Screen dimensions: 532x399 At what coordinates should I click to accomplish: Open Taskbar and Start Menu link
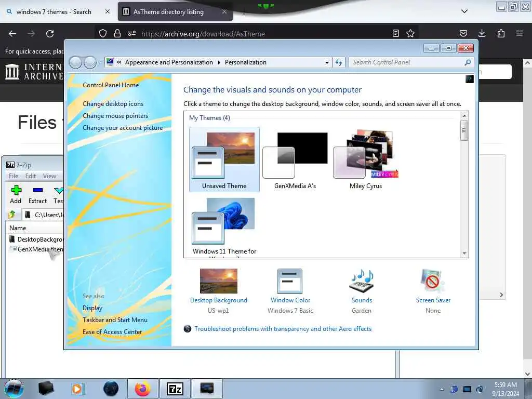[x=115, y=320]
